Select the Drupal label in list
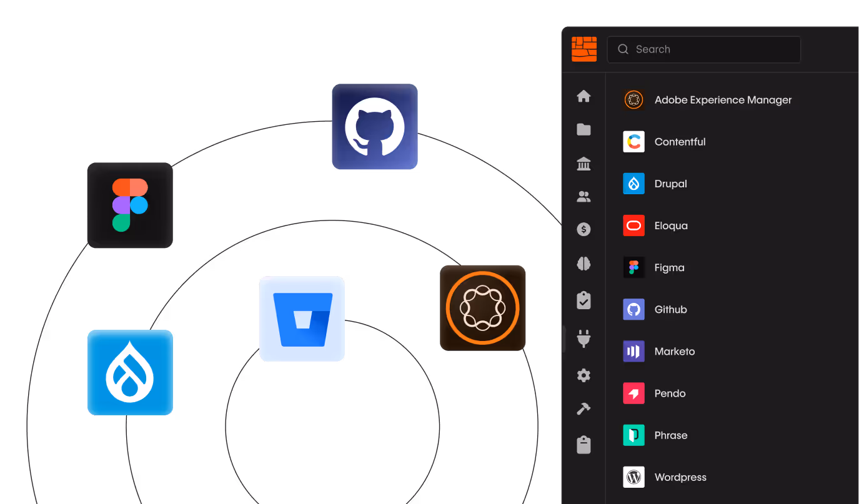 tap(670, 184)
